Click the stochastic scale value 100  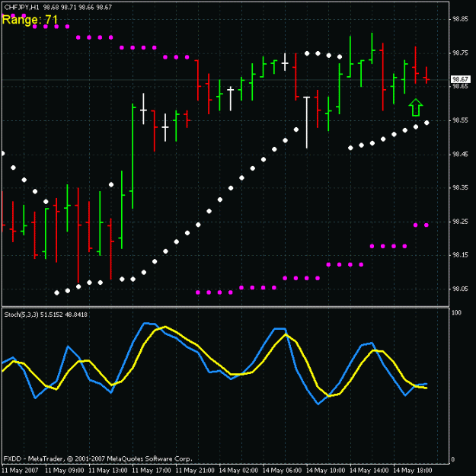456,313
